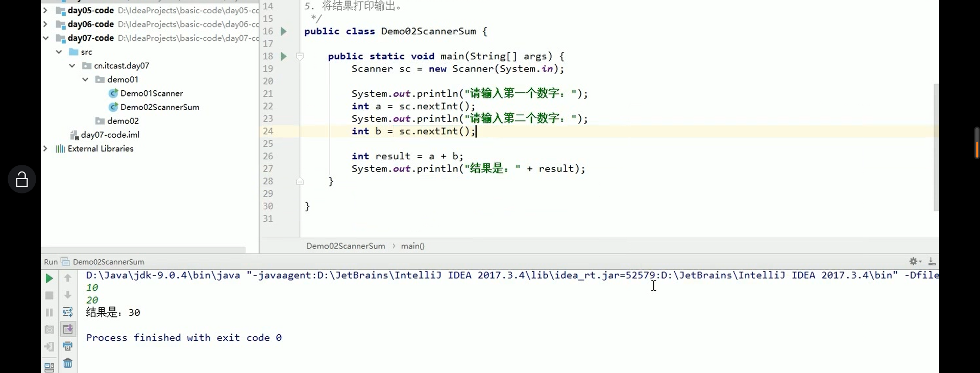Click the Restore layout icon at bottom
Screen dimensions: 980x373
[49, 367]
